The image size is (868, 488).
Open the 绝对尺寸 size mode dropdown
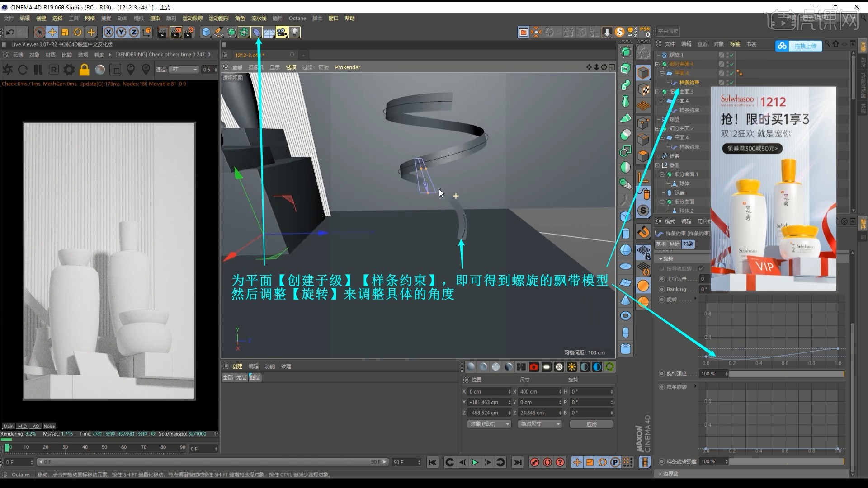pyautogui.click(x=540, y=424)
